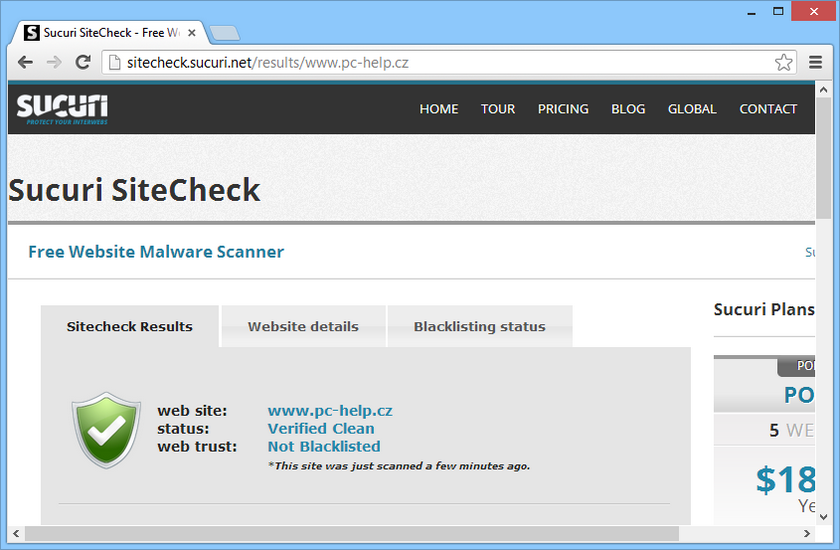Click the 'web trust:' label
Viewport: 840px width, 550px height.
tap(197, 447)
